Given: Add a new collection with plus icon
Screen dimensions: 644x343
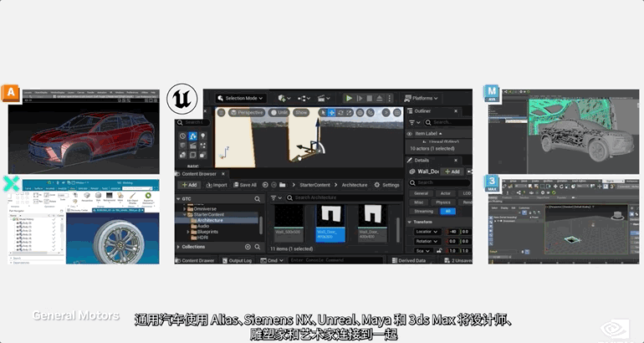Looking at the screenshot, I should (x=248, y=247).
